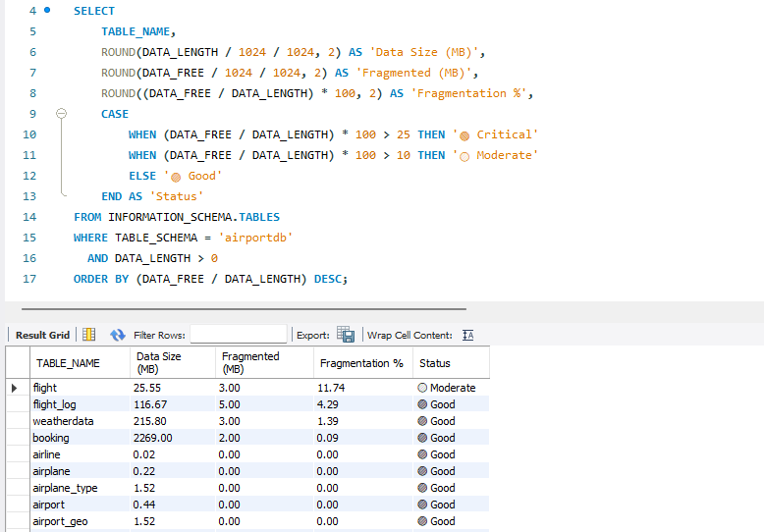Toggle the Wrap Cell Content icon
764x532 pixels.
[467, 335]
